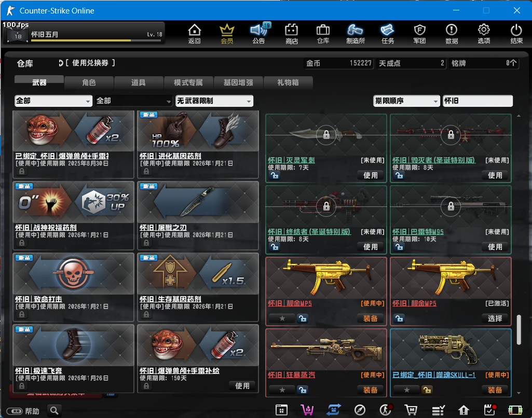The width and height of the screenshot is (532, 418).
Task: Click the blue gift exchange arrows icon
Action: tap(334, 410)
